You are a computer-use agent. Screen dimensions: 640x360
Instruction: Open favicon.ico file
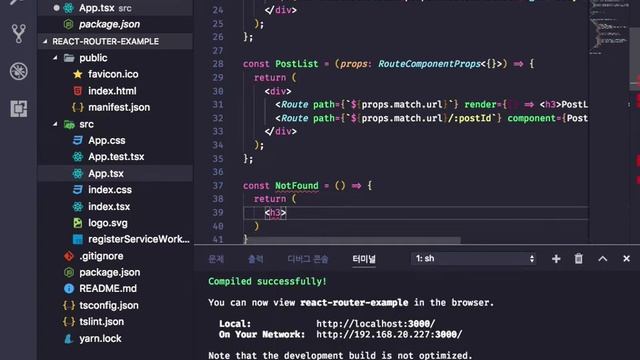(x=113, y=74)
